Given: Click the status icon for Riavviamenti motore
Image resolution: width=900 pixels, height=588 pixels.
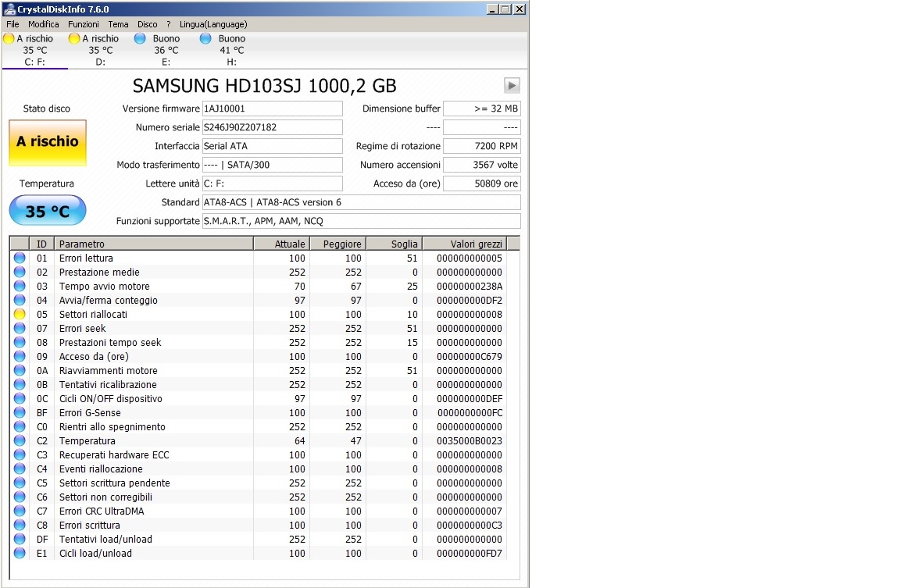Looking at the screenshot, I should (20, 371).
